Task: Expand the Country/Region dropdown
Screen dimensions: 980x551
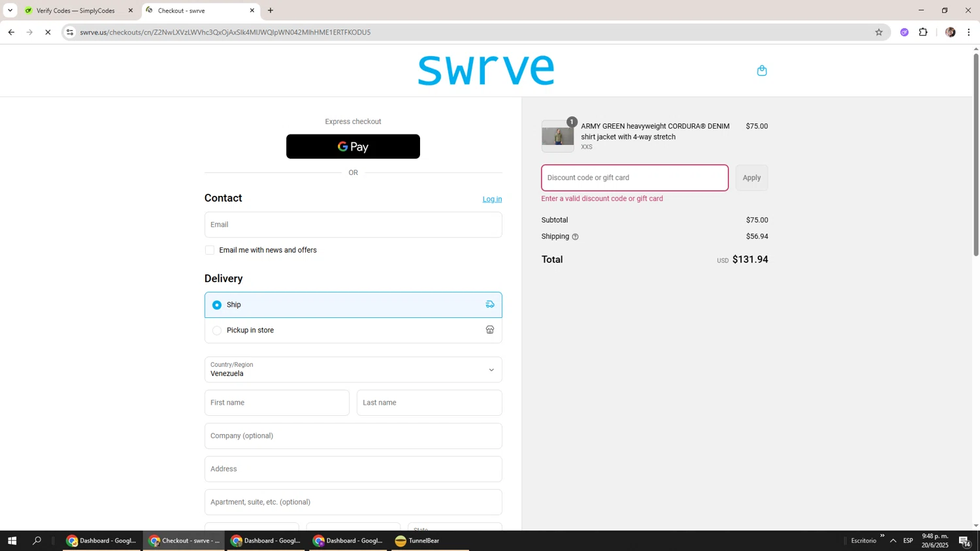Action: (x=353, y=370)
